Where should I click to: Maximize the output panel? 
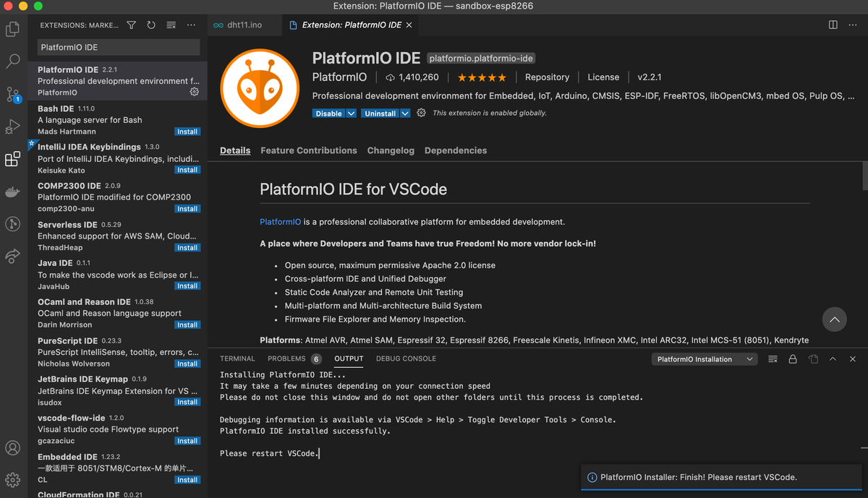pyautogui.click(x=833, y=359)
